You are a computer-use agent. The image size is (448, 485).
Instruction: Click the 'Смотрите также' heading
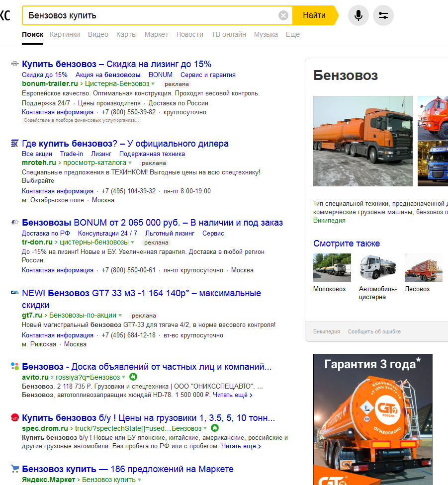coord(347,243)
